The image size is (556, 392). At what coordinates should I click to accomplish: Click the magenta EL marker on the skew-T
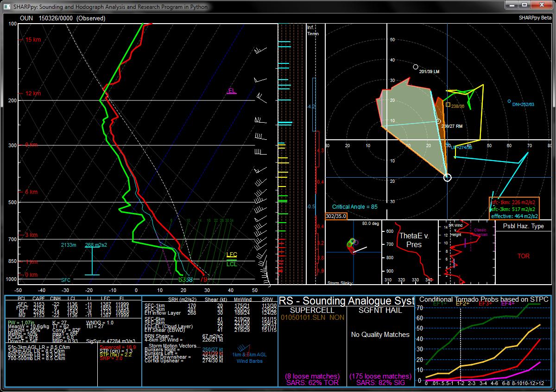click(x=232, y=91)
